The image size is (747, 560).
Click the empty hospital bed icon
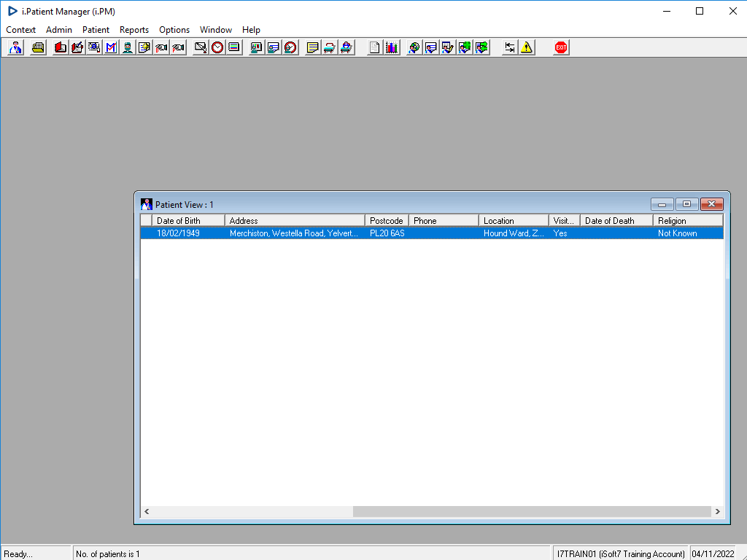coord(329,47)
